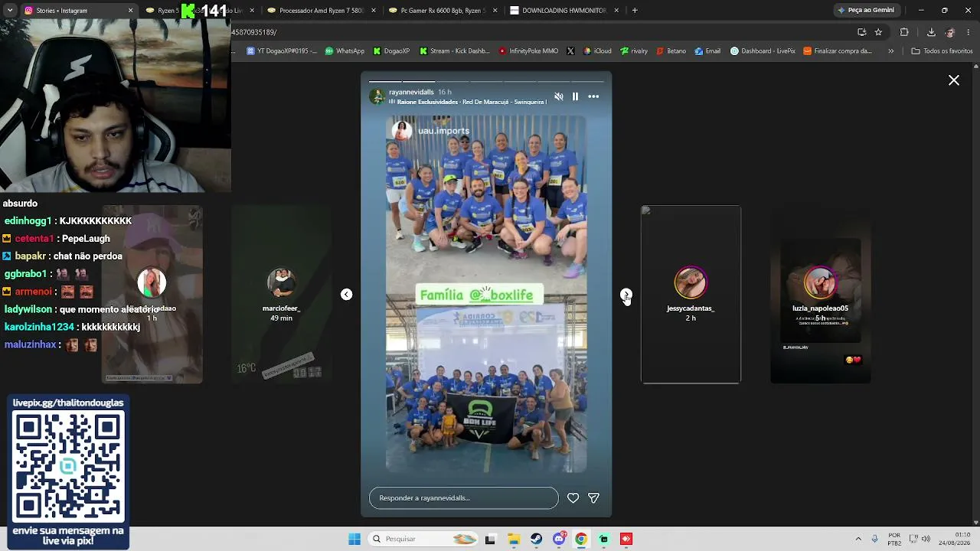
Task: Open the uau.imports tagged account
Action: (443, 131)
